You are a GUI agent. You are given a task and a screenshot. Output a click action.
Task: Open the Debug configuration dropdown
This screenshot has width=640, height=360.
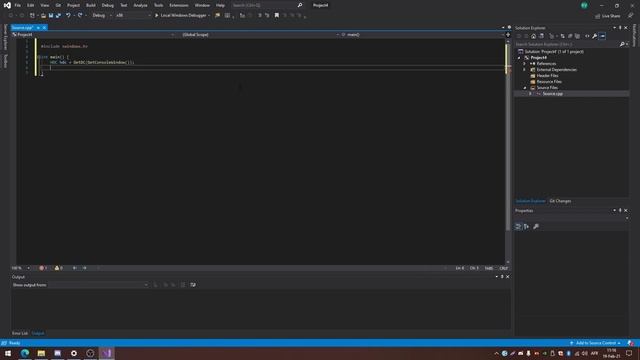point(102,16)
